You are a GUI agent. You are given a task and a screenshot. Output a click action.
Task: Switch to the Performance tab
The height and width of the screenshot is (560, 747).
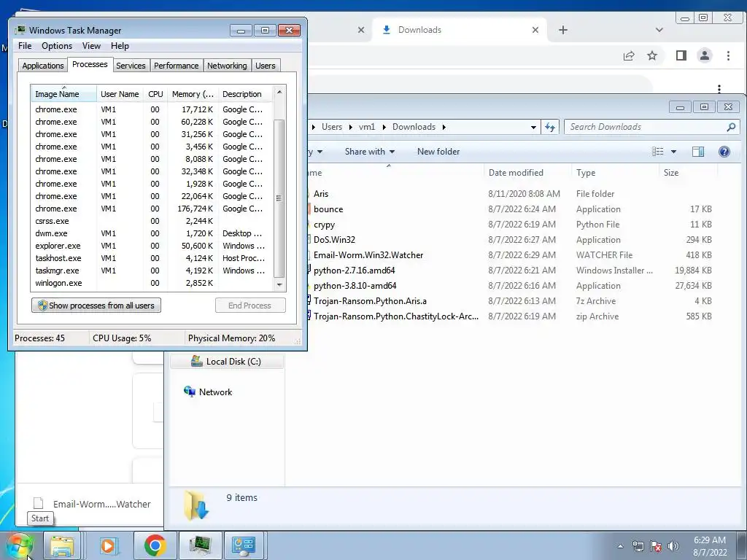click(x=177, y=65)
